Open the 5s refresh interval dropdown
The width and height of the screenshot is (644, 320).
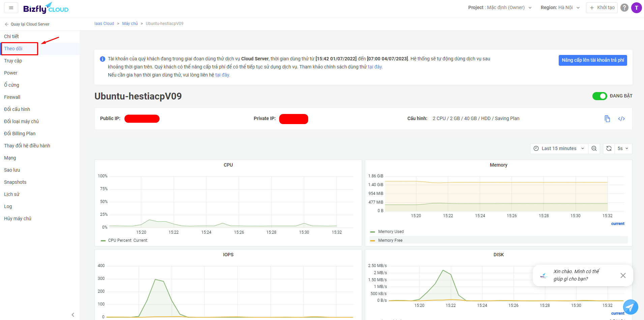tap(623, 148)
